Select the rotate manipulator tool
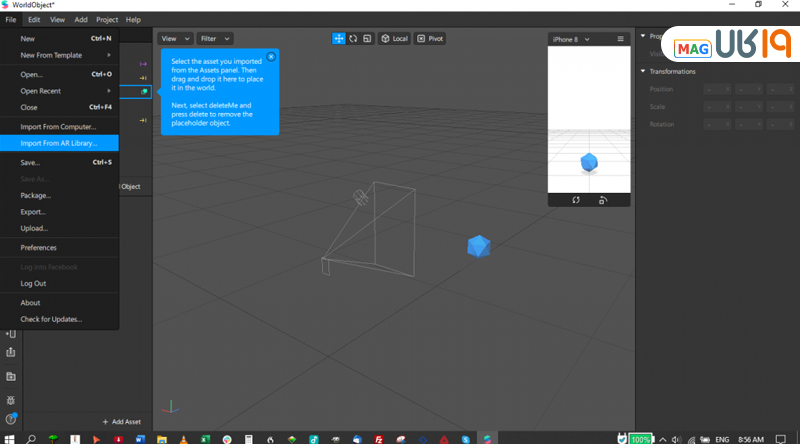 pyautogui.click(x=353, y=38)
